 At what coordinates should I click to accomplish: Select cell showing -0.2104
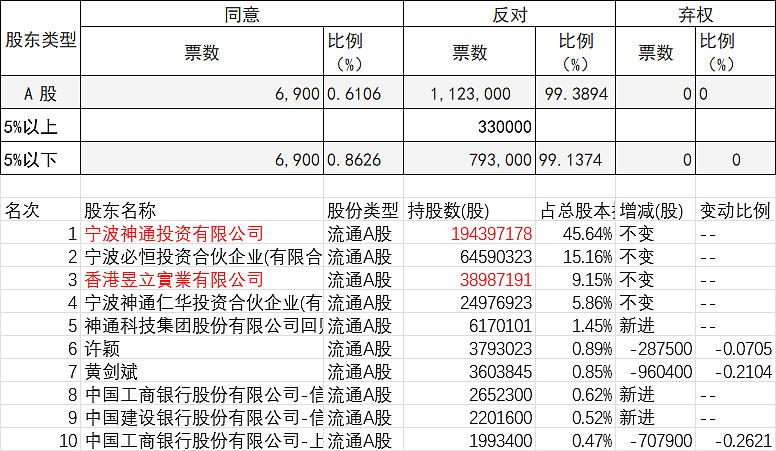[x=735, y=371]
